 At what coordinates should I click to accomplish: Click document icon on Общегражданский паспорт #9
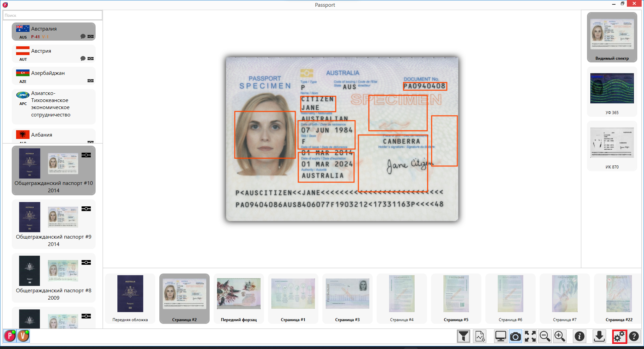[x=86, y=209]
